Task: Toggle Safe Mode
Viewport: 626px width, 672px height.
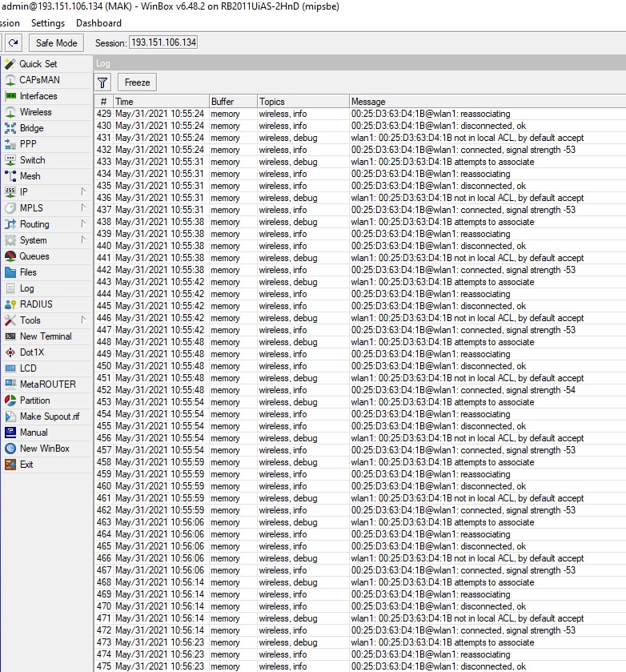Action: (x=57, y=43)
